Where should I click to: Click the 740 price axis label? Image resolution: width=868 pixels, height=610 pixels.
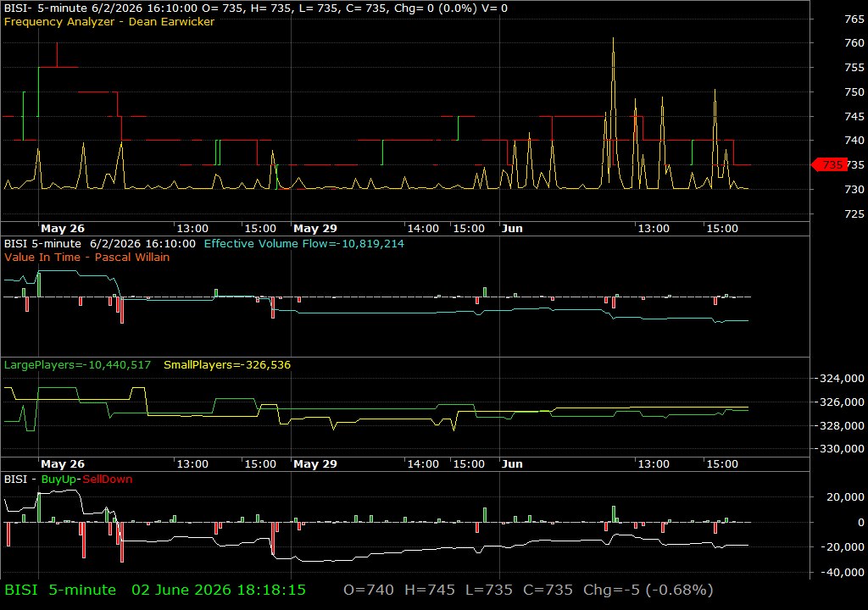854,141
